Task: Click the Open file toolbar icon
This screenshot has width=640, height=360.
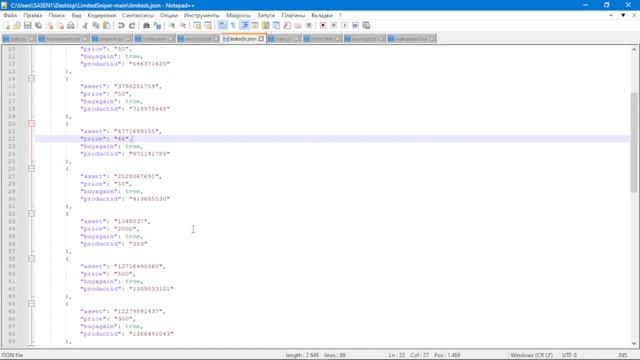Action: coord(17,25)
